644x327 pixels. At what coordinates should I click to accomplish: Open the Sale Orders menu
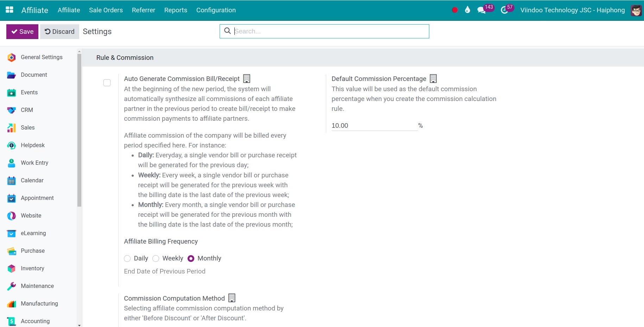pos(106,10)
